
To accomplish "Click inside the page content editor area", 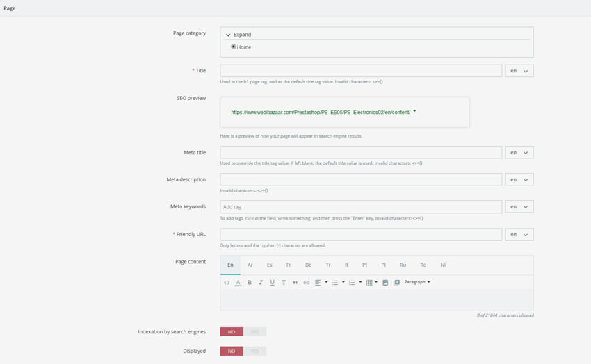I will 377,299.
